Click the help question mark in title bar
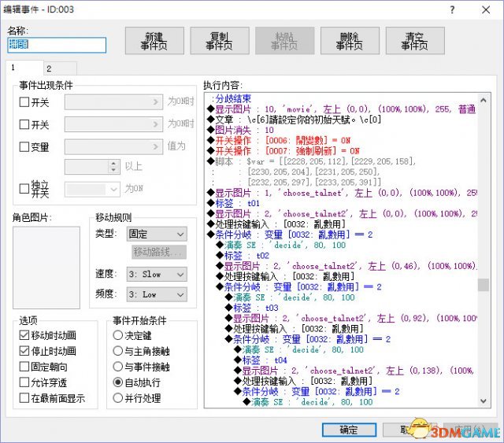This screenshot has width=504, height=443. tap(450, 9)
